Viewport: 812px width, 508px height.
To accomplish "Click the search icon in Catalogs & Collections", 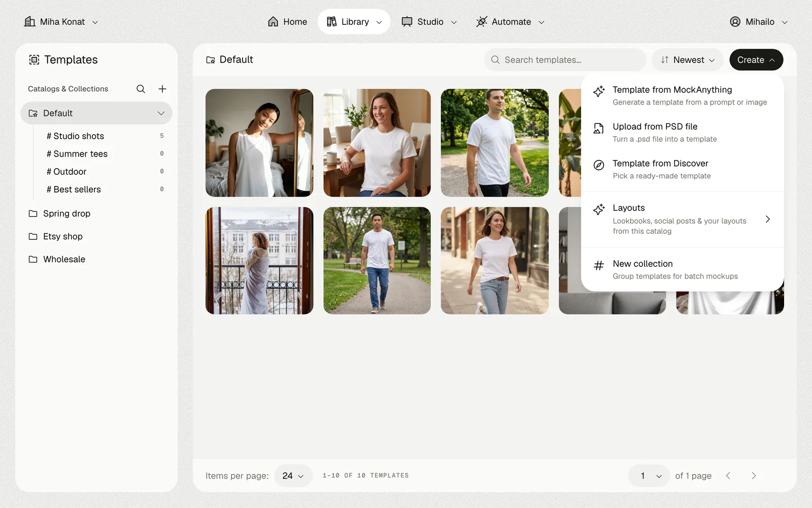I will tap(141, 89).
